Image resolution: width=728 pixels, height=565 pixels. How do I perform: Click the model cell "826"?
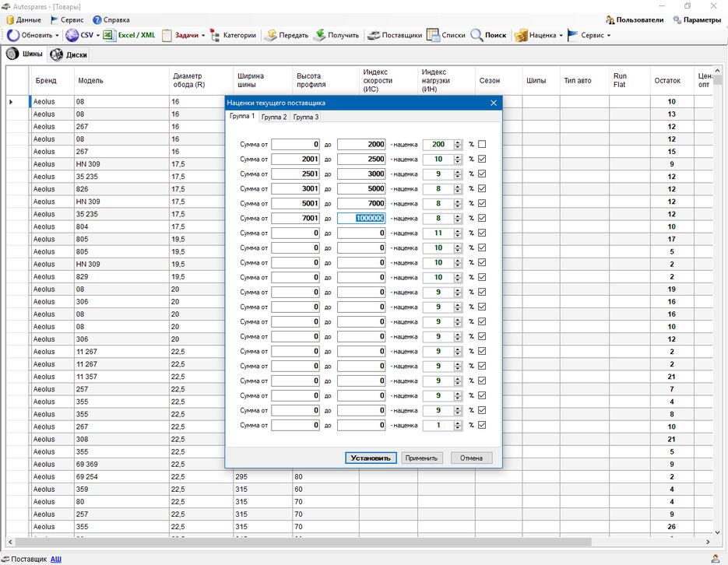pos(121,189)
